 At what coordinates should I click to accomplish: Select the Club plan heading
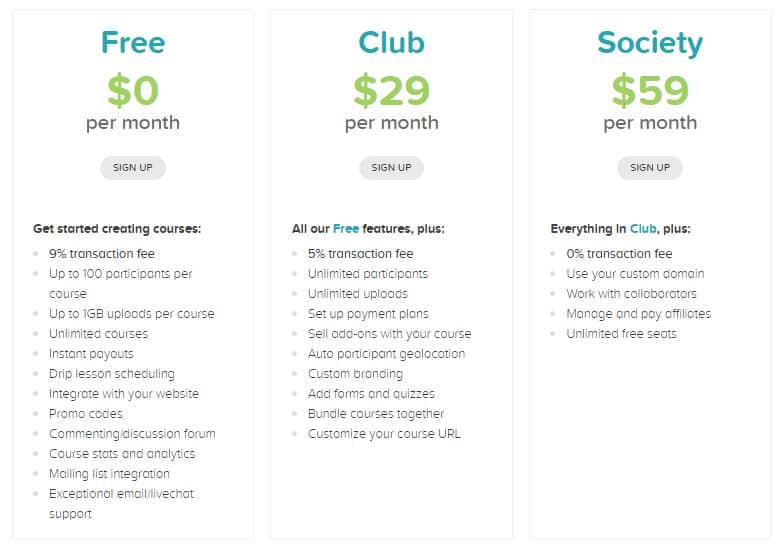click(x=392, y=42)
